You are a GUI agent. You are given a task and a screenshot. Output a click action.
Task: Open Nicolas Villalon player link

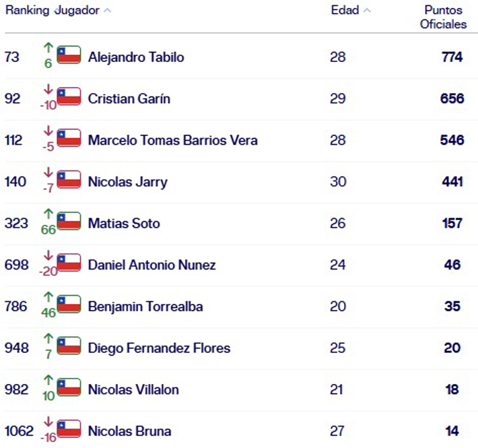(129, 389)
